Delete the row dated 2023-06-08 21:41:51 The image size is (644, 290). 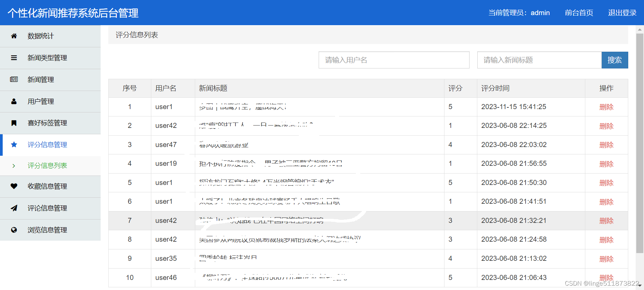[606, 202]
